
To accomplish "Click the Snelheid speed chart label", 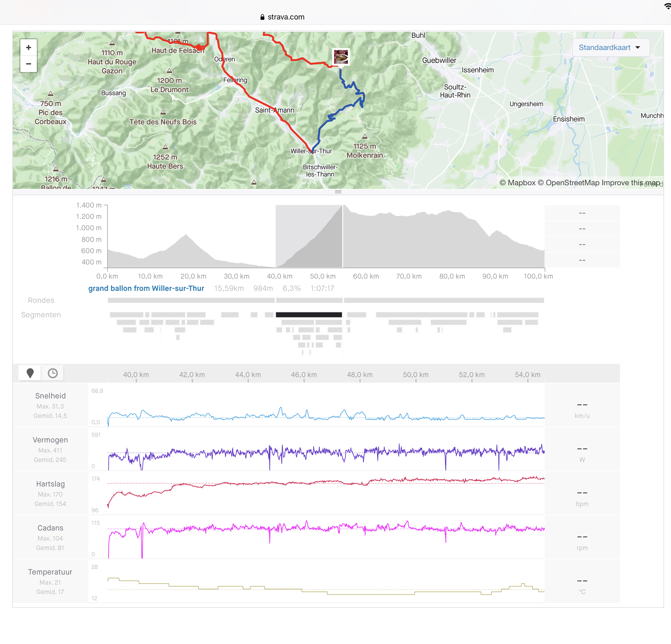I will (50, 396).
